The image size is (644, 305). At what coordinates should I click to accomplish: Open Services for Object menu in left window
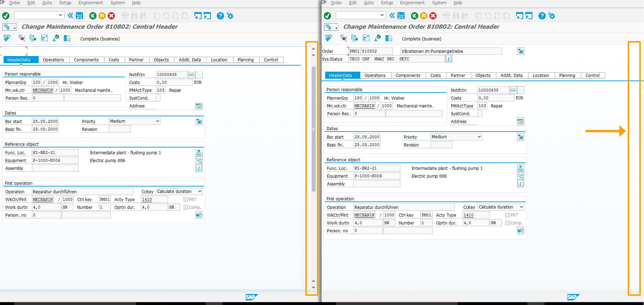(x=9, y=27)
